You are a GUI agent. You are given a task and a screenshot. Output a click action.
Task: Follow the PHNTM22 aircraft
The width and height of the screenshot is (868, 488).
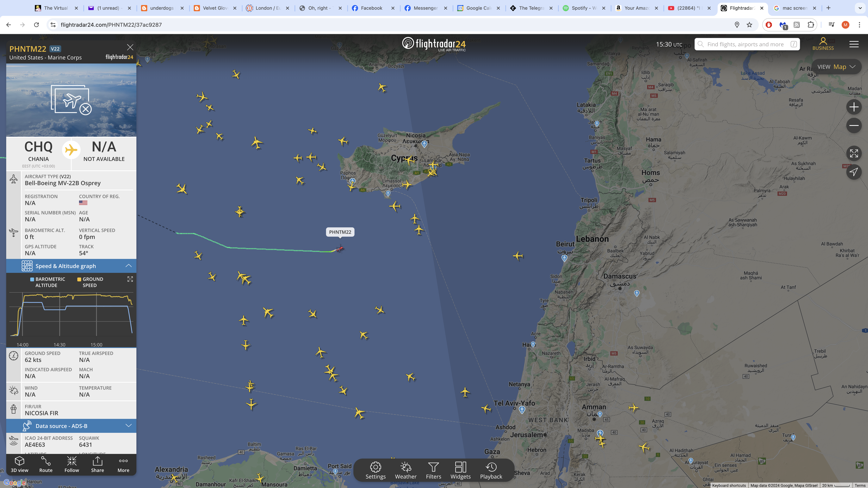(x=72, y=464)
